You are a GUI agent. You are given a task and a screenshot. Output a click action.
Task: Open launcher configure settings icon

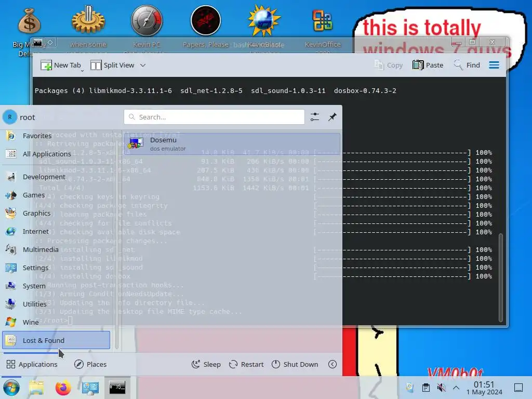[x=315, y=117]
